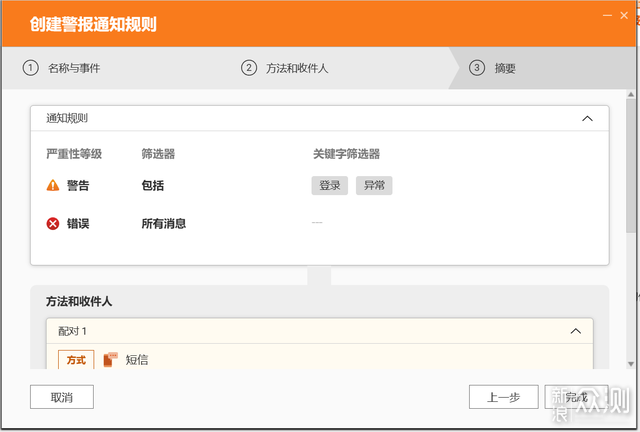Click the 关键字筛选器 column header
Viewport: 640px width, 432px height.
click(347, 154)
